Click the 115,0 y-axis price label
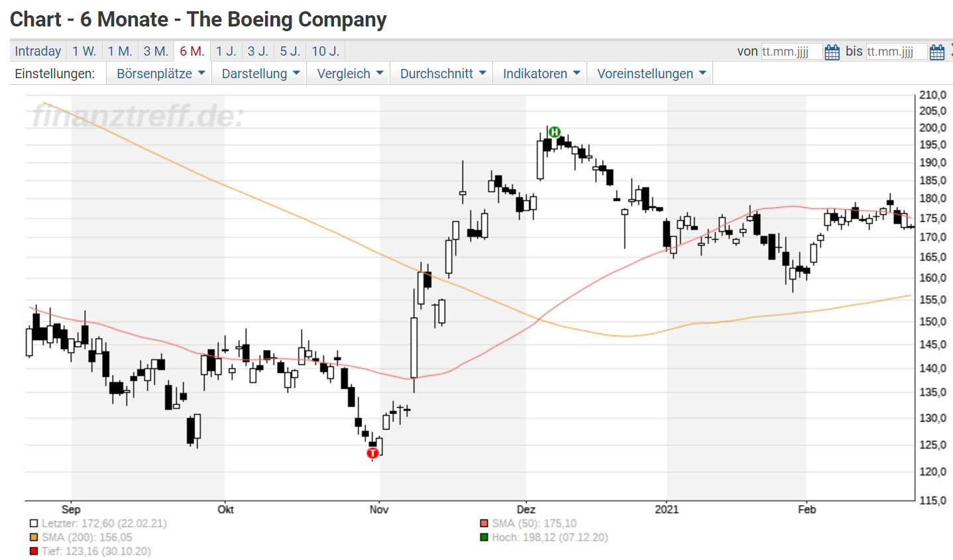Screen dimensions: 953x560 [x=933, y=500]
